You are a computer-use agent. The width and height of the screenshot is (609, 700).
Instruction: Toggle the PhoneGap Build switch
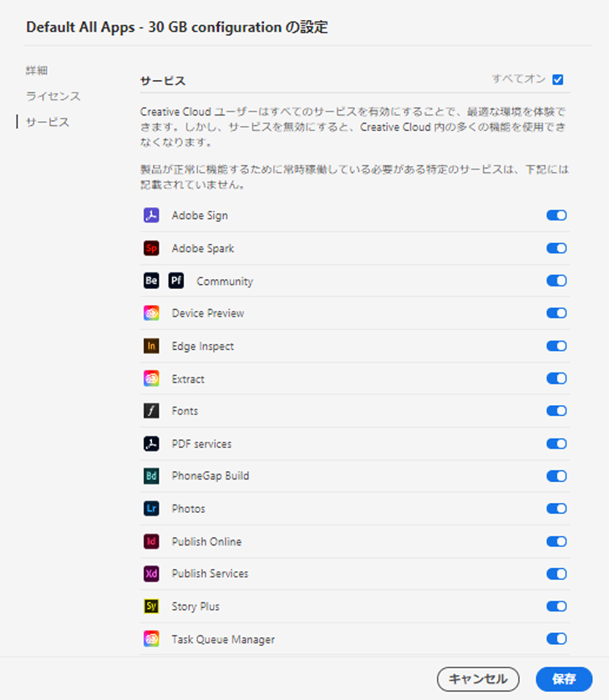tap(556, 476)
